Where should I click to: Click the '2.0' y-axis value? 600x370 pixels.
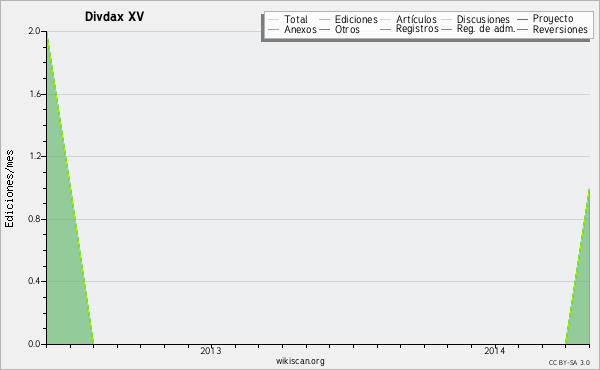[x=34, y=31]
